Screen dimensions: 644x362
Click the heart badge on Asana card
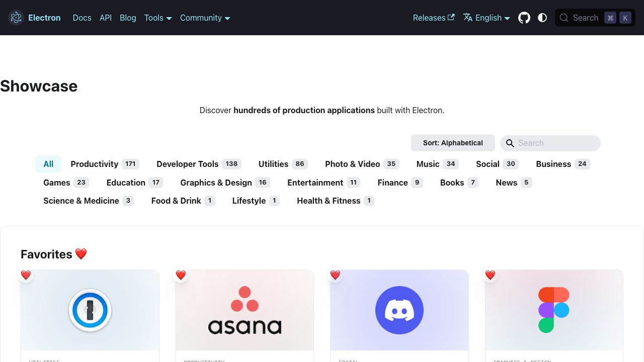[181, 275]
